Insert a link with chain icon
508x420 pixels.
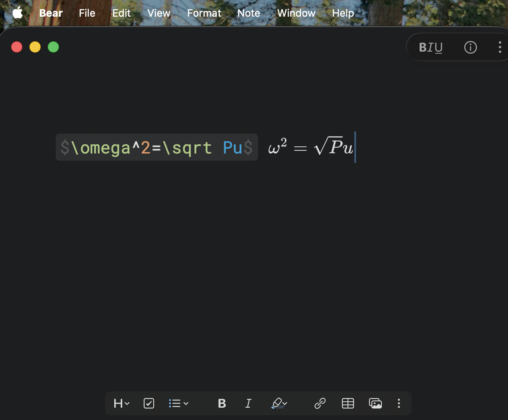pos(320,404)
